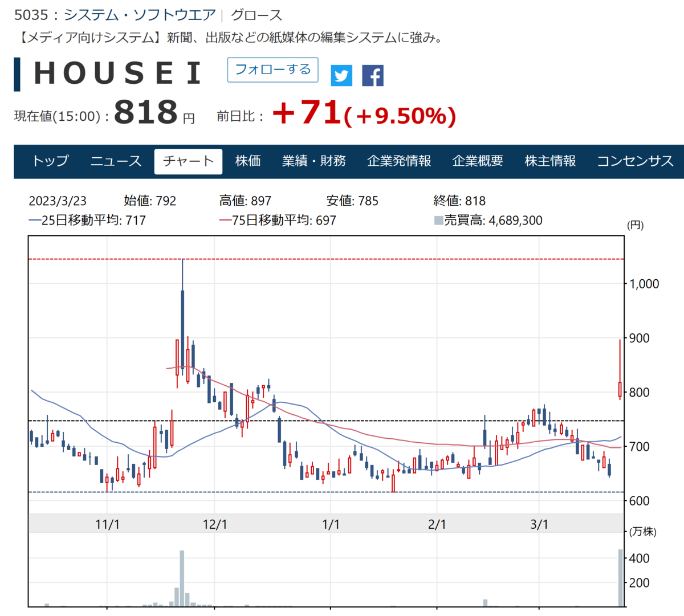The width and height of the screenshot is (684, 616).
Task: Click the 75日移動平均: 697 legend
Action: 278,221
